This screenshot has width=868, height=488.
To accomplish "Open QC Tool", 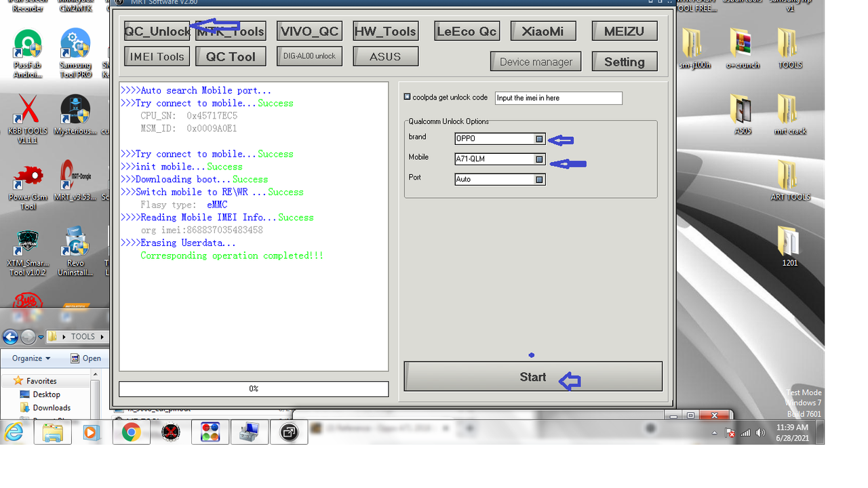I will coord(231,57).
